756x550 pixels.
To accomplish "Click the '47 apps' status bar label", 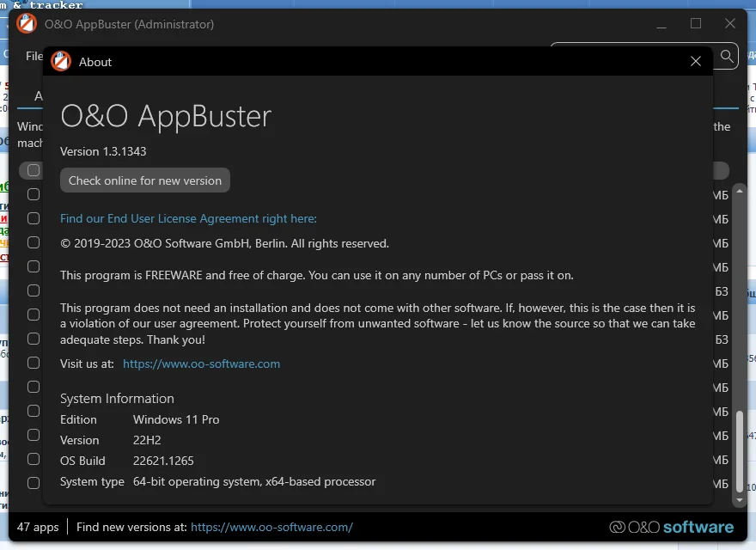I will point(38,527).
